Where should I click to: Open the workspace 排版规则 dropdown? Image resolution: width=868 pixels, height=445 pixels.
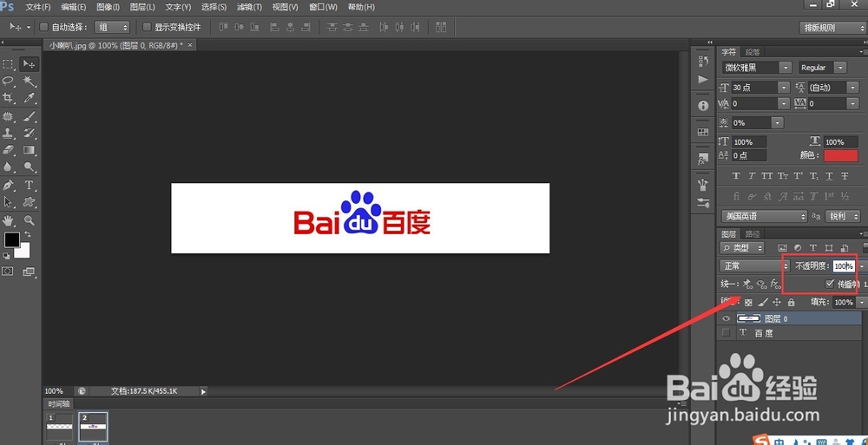pyautogui.click(x=832, y=28)
